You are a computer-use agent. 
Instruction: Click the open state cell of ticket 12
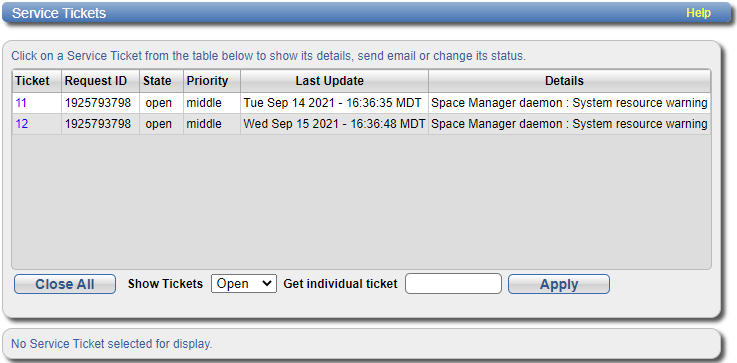[x=161, y=124]
